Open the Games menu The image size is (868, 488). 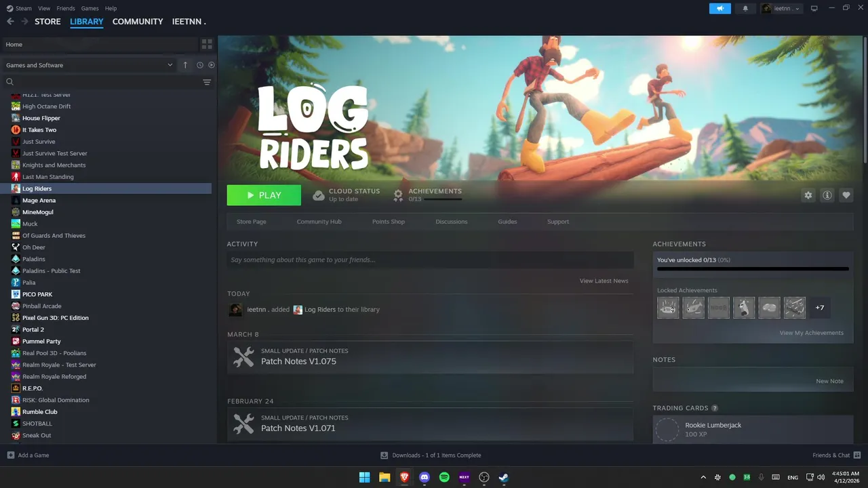[x=90, y=8]
